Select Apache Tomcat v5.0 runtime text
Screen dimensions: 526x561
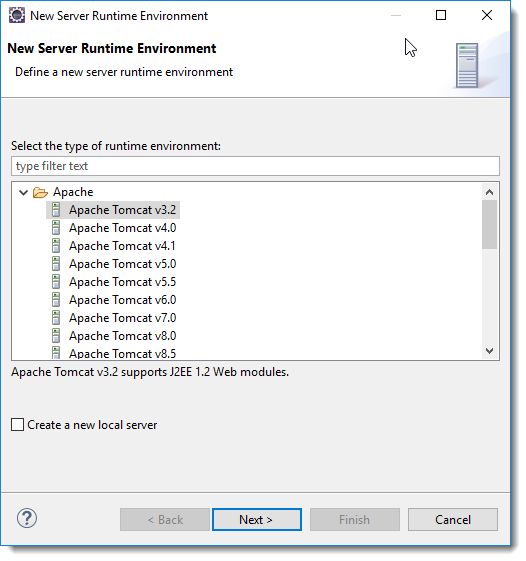pyautogui.click(x=122, y=264)
